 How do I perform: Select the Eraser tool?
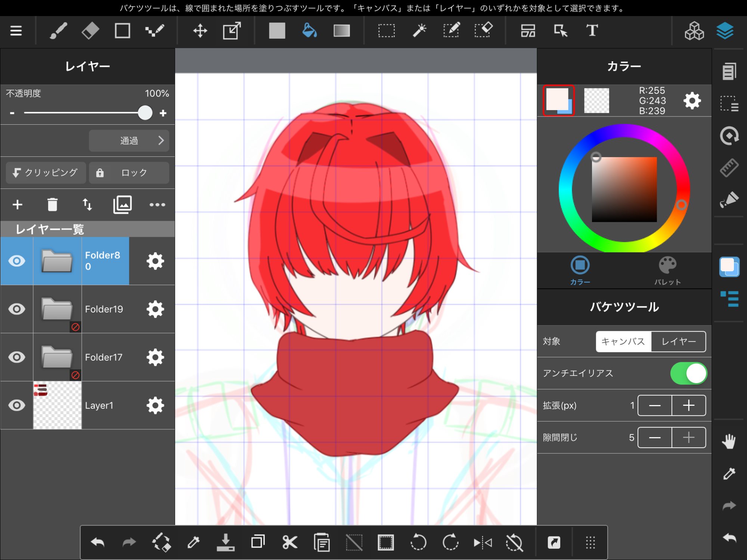pyautogui.click(x=90, y=31)
